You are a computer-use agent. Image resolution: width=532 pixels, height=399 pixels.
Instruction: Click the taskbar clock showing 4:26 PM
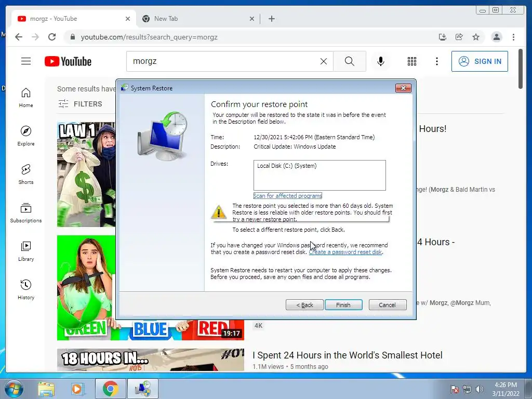click(506, 389)
